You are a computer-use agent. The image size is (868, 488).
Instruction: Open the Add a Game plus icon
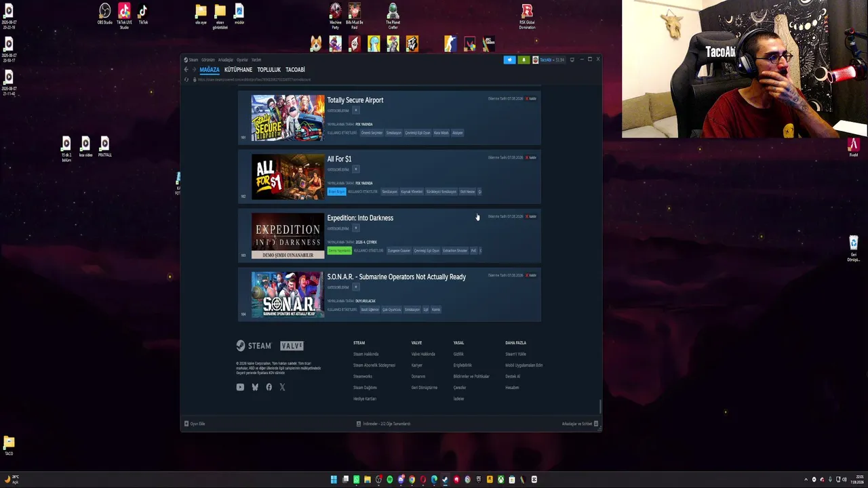[186, 424]
